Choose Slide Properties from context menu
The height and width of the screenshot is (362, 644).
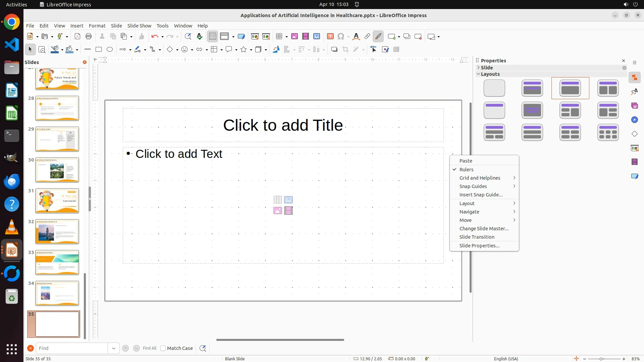479,246
